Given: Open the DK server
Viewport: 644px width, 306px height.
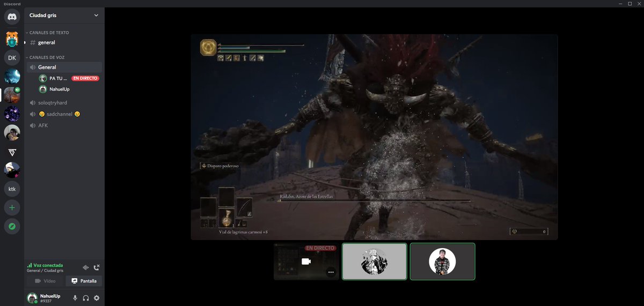Looking at the screenshot, I should click(x=12, y=57).
